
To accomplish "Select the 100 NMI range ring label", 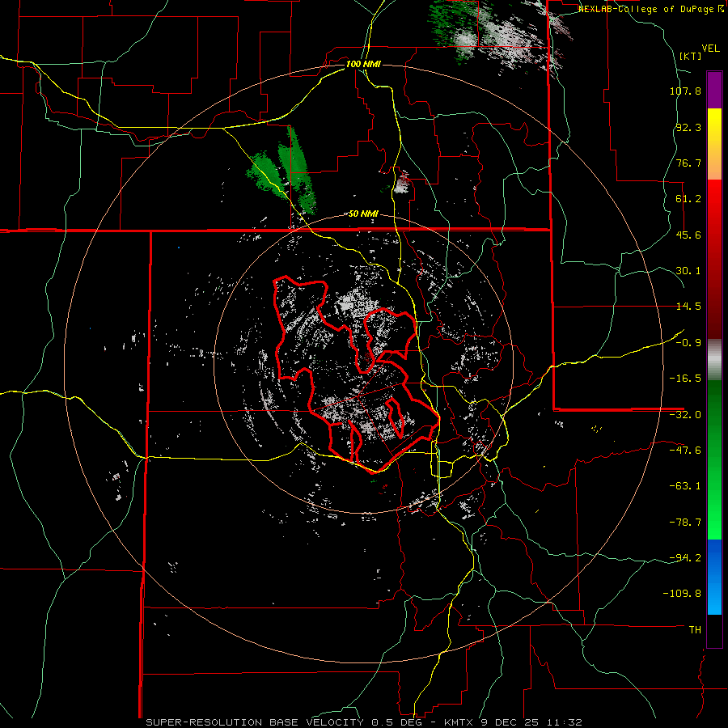I will (x=363, y=64).
